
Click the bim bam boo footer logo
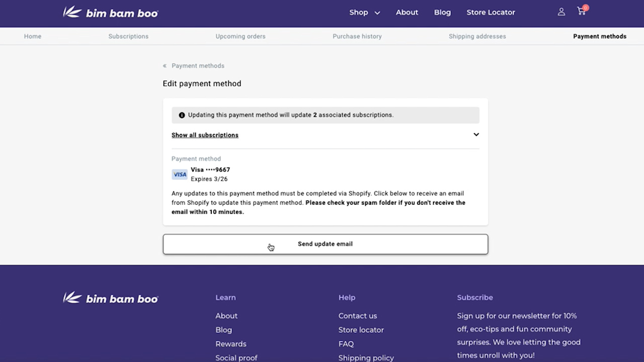[111, 298]
